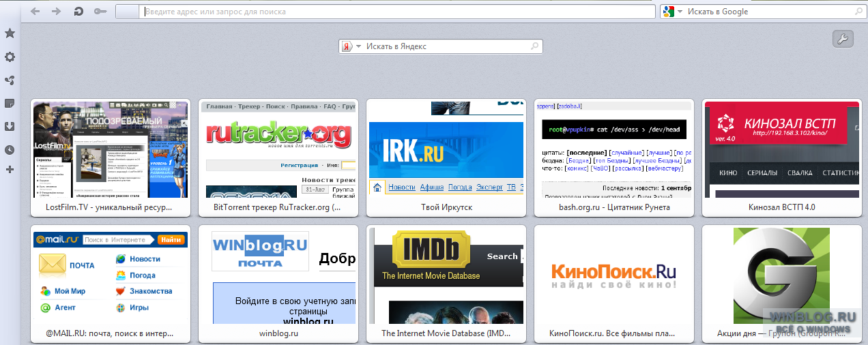Image resolution: width=868 pixels, height=345 pixels.
Task: Open the @MAIL.RU speed dial thumbnail
Action: (x=111, y=276)
